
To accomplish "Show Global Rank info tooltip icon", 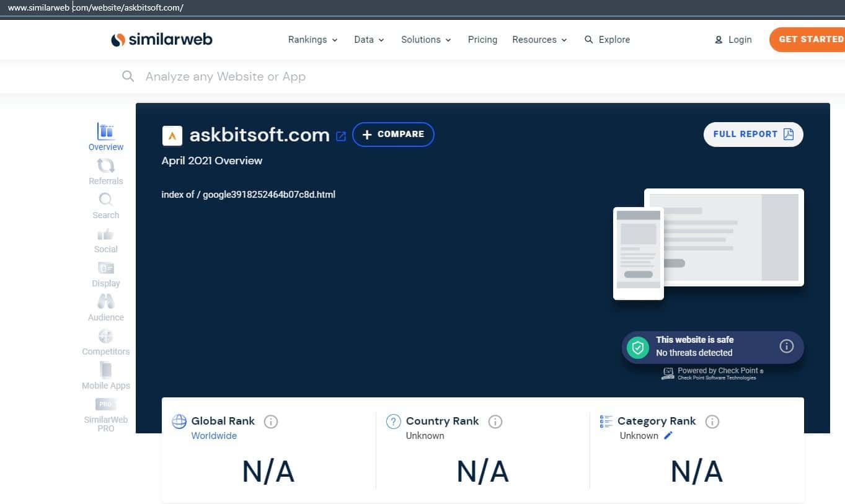I will click(x=271, y=422).
